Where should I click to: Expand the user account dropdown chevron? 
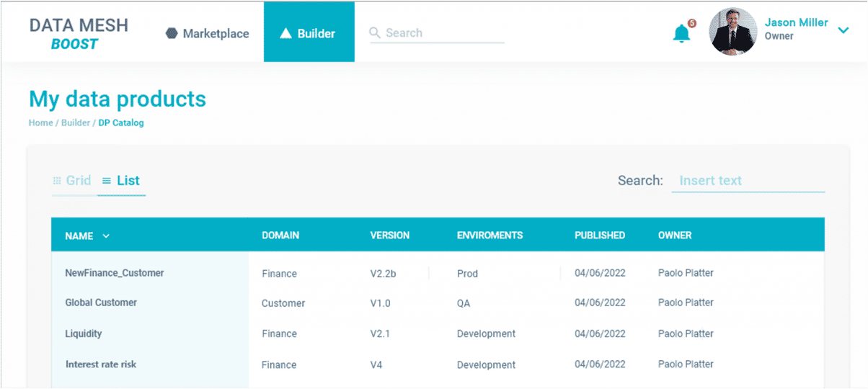point(843,30)
